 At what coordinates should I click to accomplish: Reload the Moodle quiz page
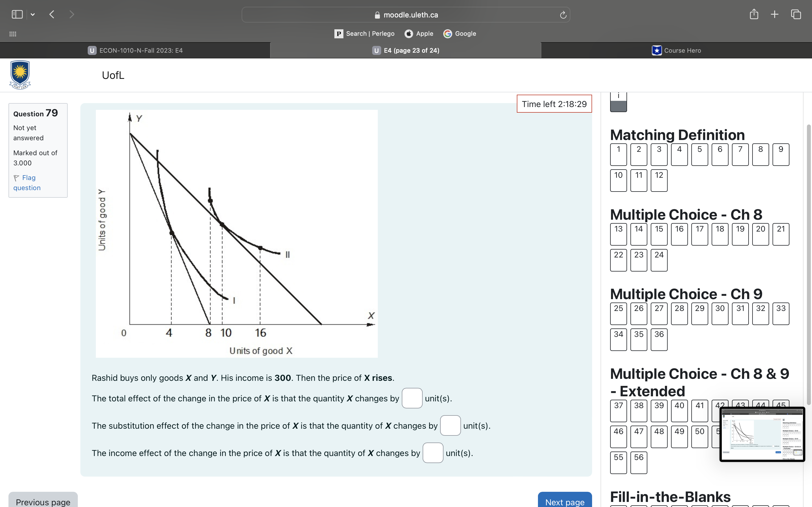click(x=562, y=15)
